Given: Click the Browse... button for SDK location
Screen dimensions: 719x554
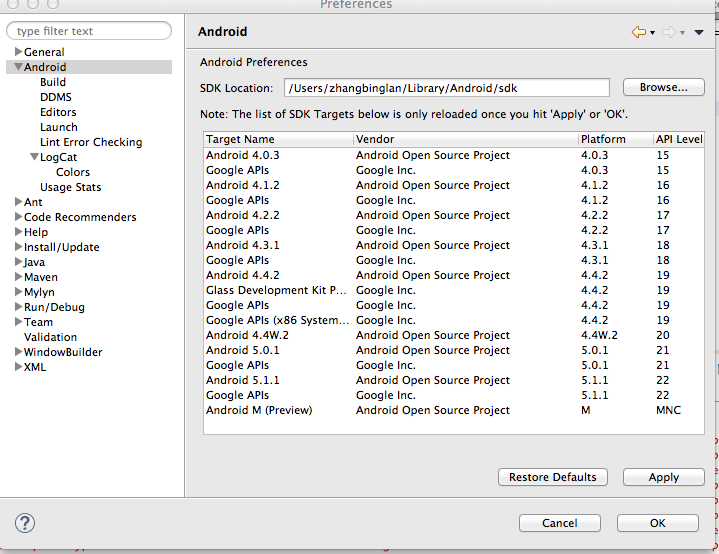Looking at the screenshot, I should (x=663, y=88).
